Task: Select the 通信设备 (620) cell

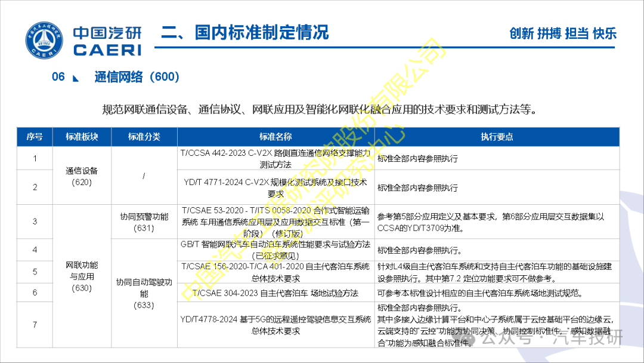Action: click(x=82, y=176)
